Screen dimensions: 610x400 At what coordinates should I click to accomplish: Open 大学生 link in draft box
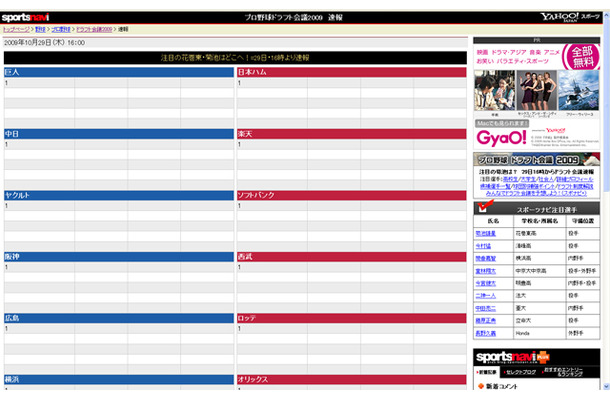pos(528,179)
